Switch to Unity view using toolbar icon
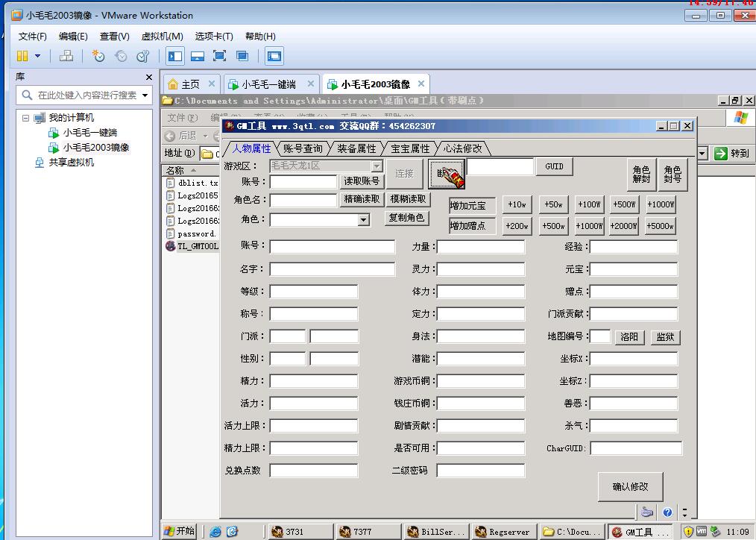756x540 pixels. click(x=242, y=56)
